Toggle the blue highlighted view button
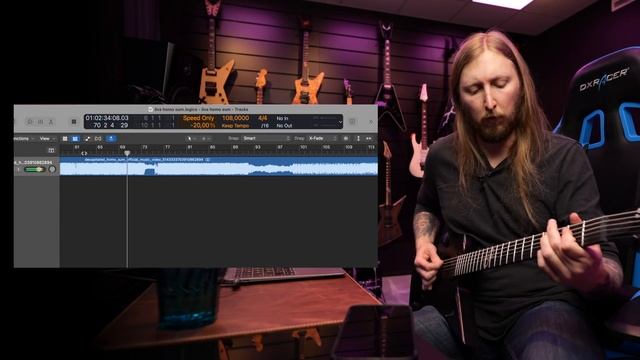640x360 pixels. point(75,139)
